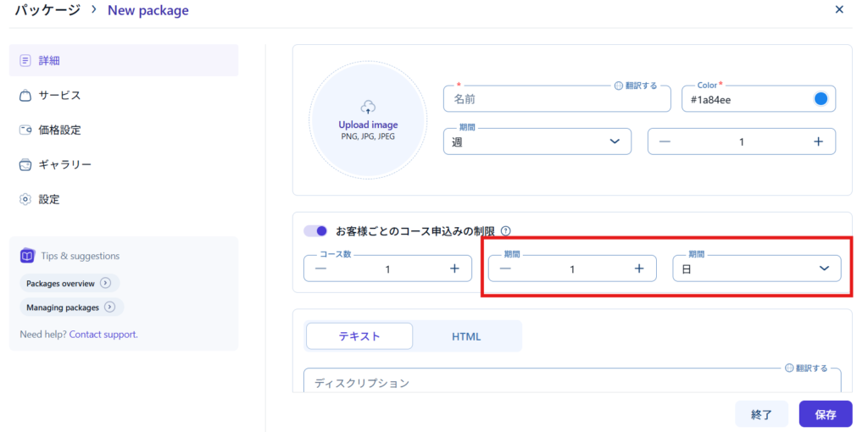Click the plus icon in コース数 stepper
868x432 pixels.
(x=454, y=269)
